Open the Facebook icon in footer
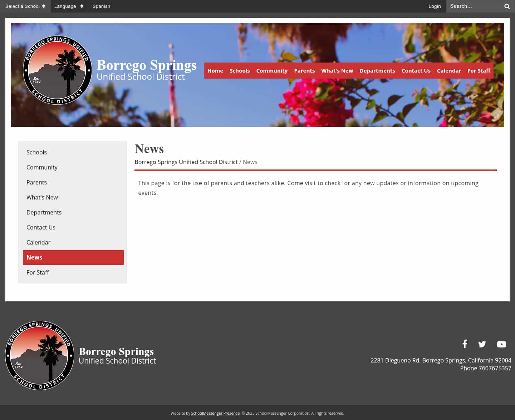This screenshot has height=420, width=515. pos(465,344)
